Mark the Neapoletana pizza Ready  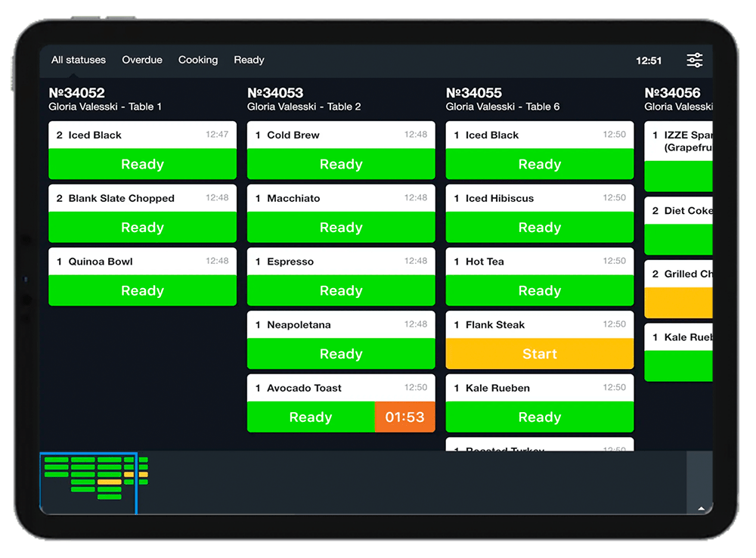tap(341, 353)
